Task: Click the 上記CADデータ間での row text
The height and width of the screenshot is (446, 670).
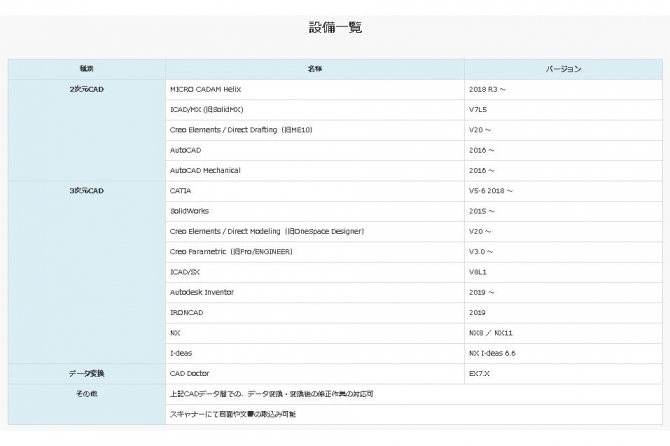Action: [271, 394]
